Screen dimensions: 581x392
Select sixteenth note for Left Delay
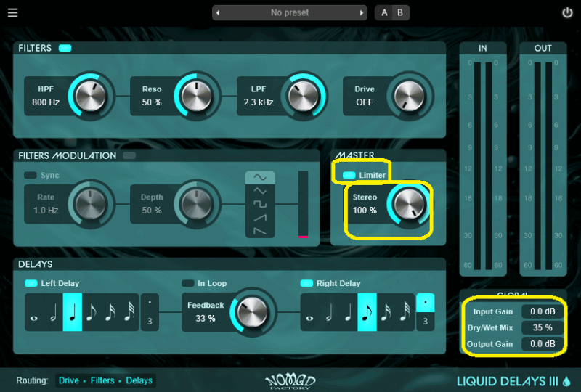click(110, 312)
